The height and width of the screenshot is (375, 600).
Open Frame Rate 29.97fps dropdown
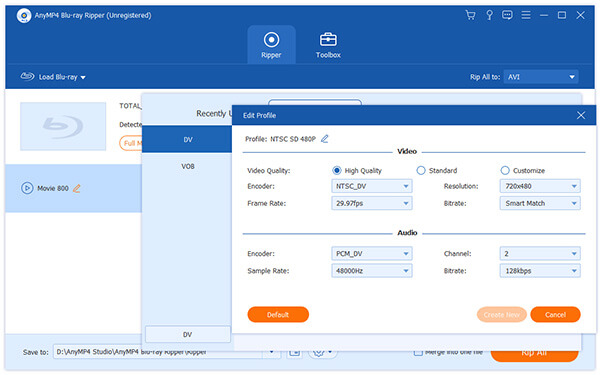coord(372,203)
